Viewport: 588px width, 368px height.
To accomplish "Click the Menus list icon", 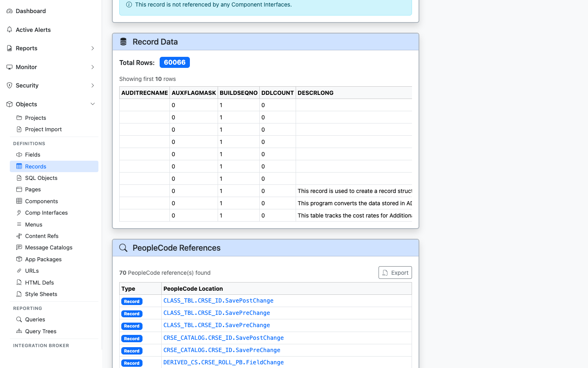I will (19, 224).
